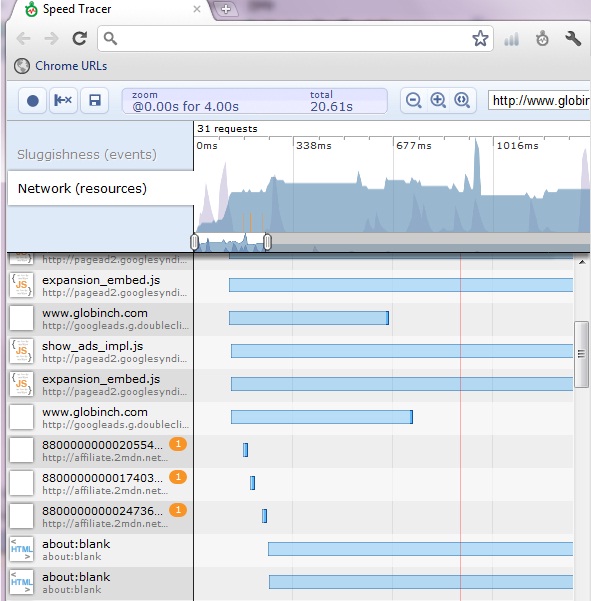Click hint badge on 880000000020554 row
The height and width of the screenshot is (601, 591).
coord(178,444)
